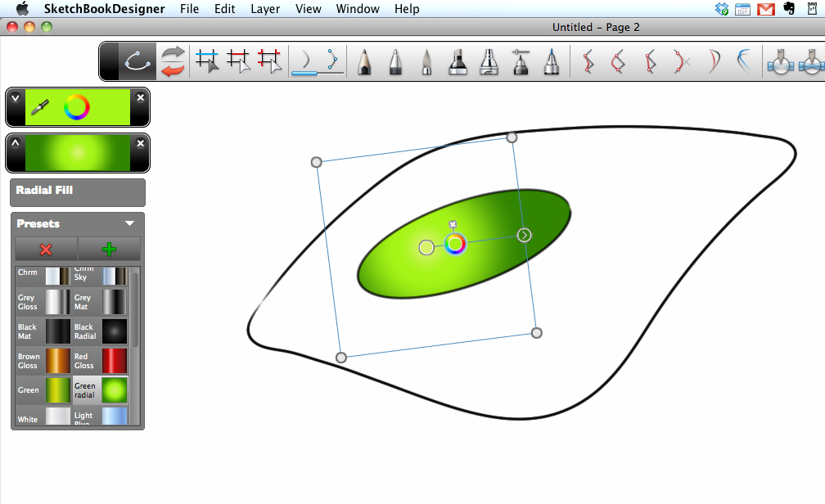Expand the color panel chevron

tap(15, 98)
